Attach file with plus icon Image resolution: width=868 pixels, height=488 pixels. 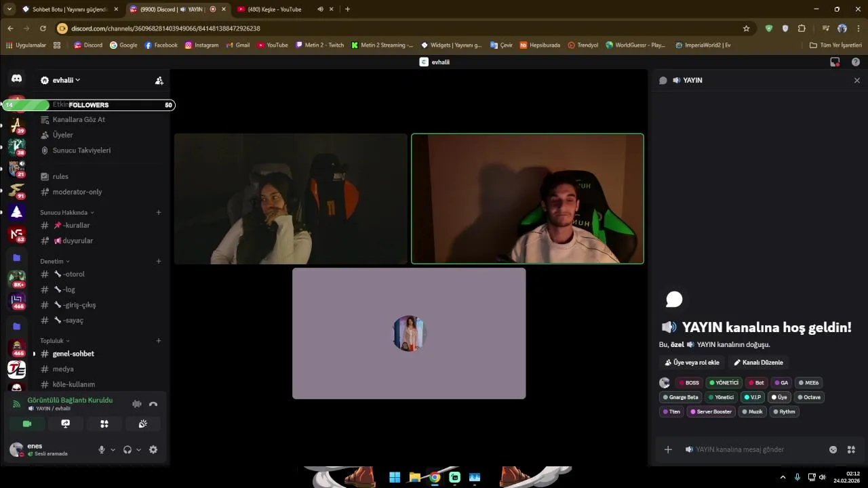point(668,449)
